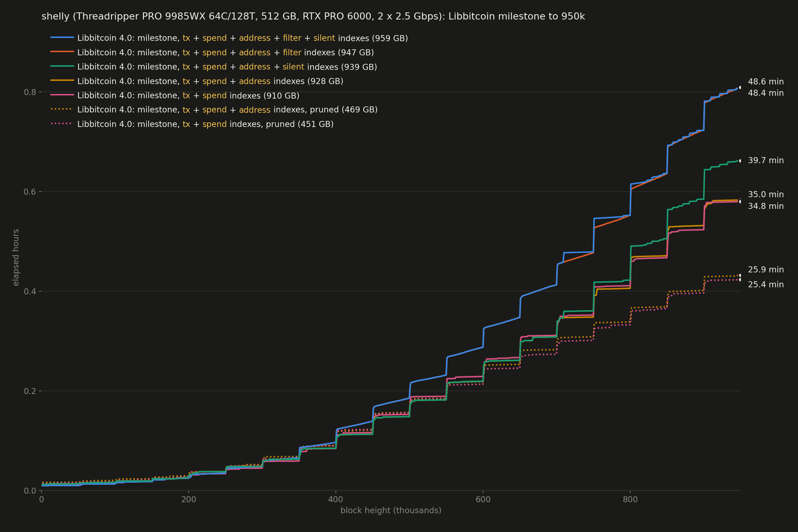This screenshot has height=532, width=798.
Task: Click the 48.4 min end label
Action: (x=766, y=93)
